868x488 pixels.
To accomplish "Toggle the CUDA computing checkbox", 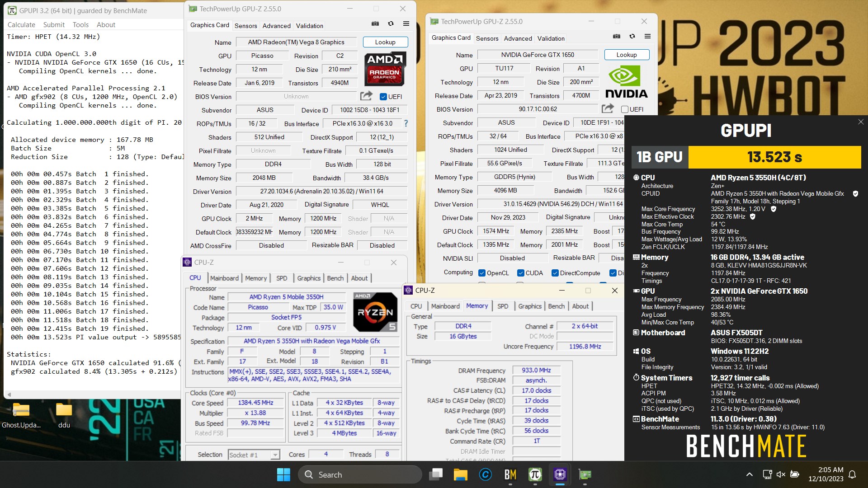I will 521,273.
